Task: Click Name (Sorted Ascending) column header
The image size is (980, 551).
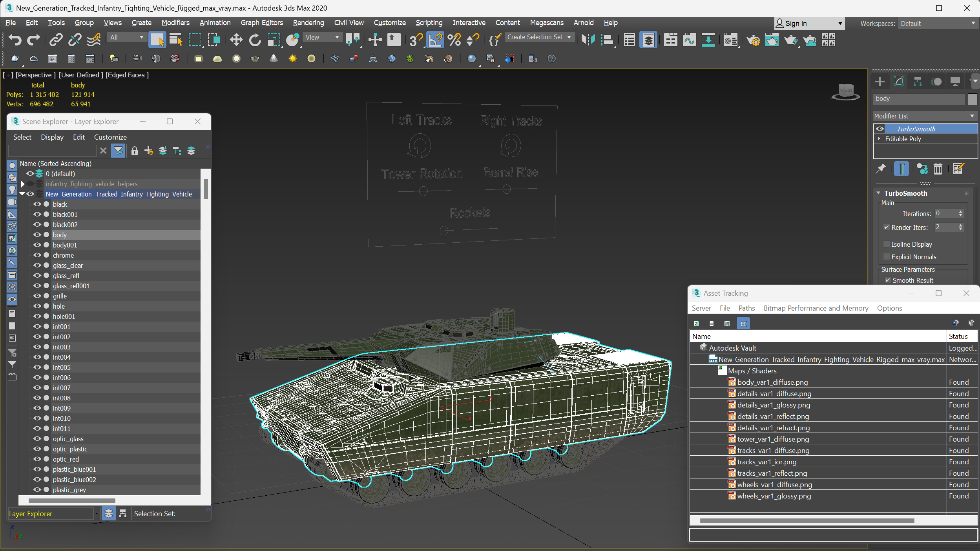Action: [55, 163]
